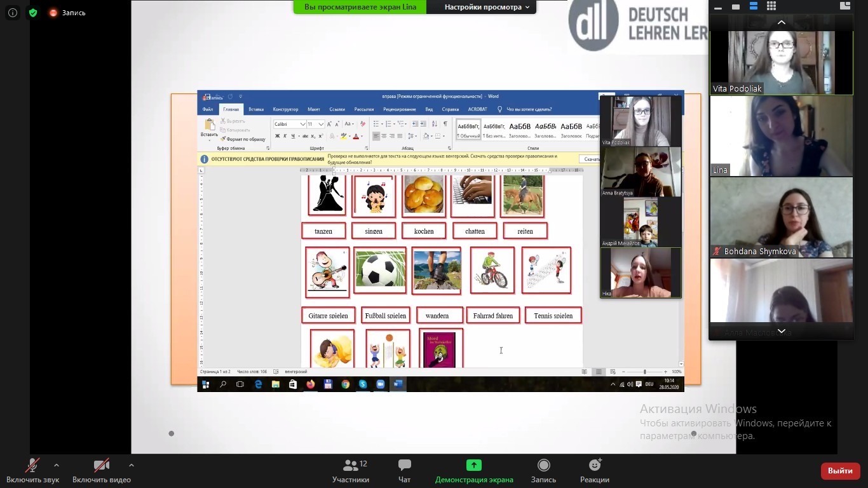Screen dimensions: 868x488
Task: Open the Участники participants panel
Action: (351, 470)
